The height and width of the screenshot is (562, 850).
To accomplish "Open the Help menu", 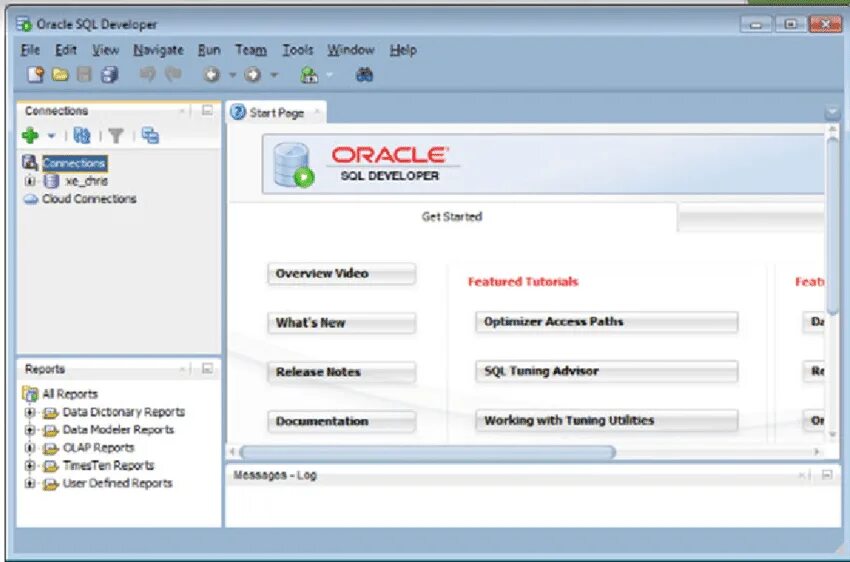I will point(403,50).
